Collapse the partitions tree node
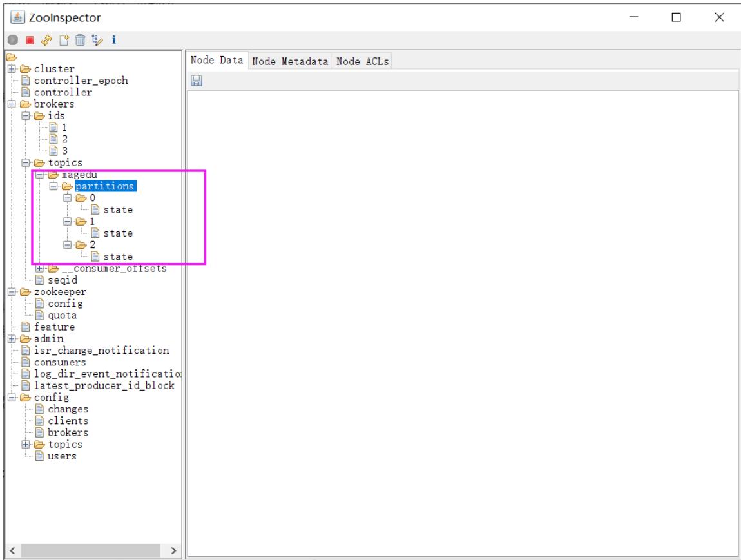741x560 pixels. [x=53, y=186]
